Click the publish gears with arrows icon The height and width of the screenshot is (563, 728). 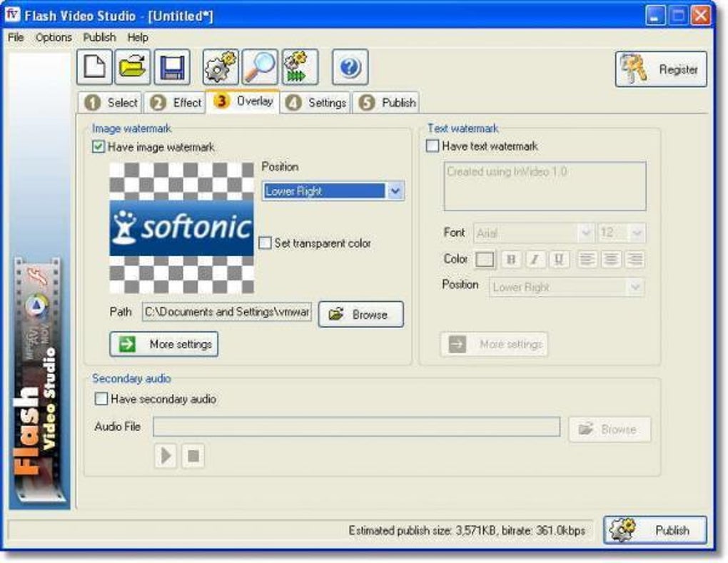pos(300,67)
